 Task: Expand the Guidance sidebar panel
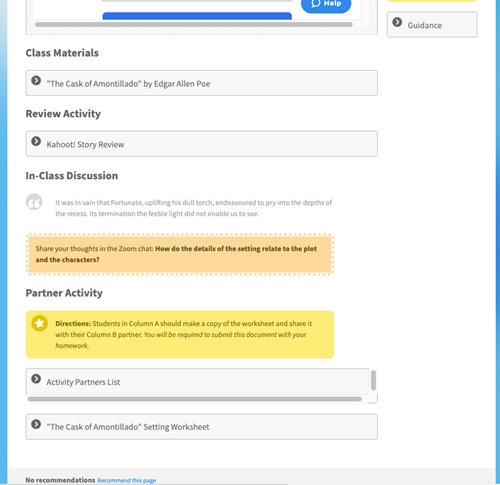(432, 25)
